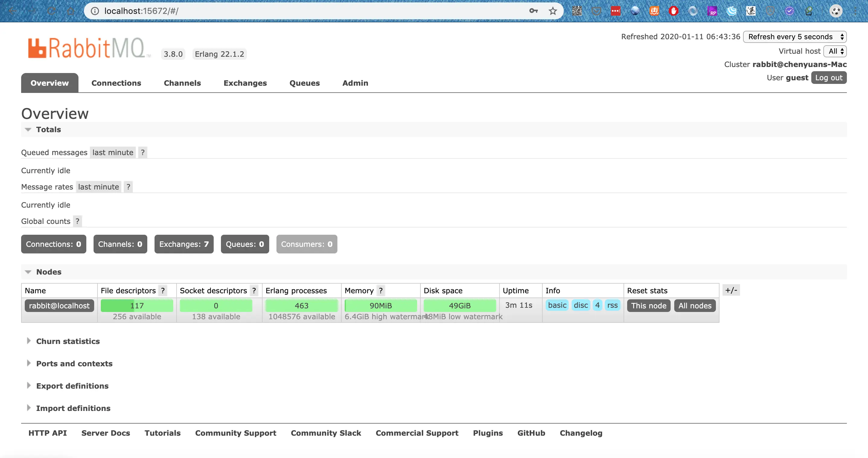Open the magnifier search extension icon
Image resolution: width=868 pixels, height=458 pixels.
click(x=809, y=11)
